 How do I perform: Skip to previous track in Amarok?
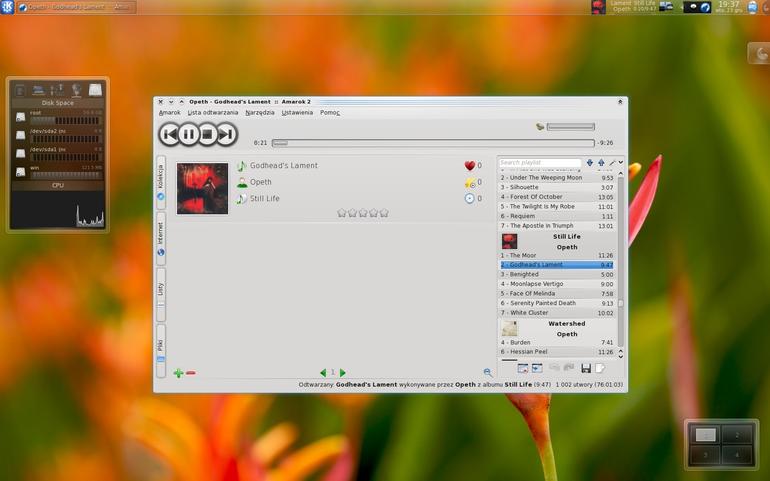pos(169,134)
